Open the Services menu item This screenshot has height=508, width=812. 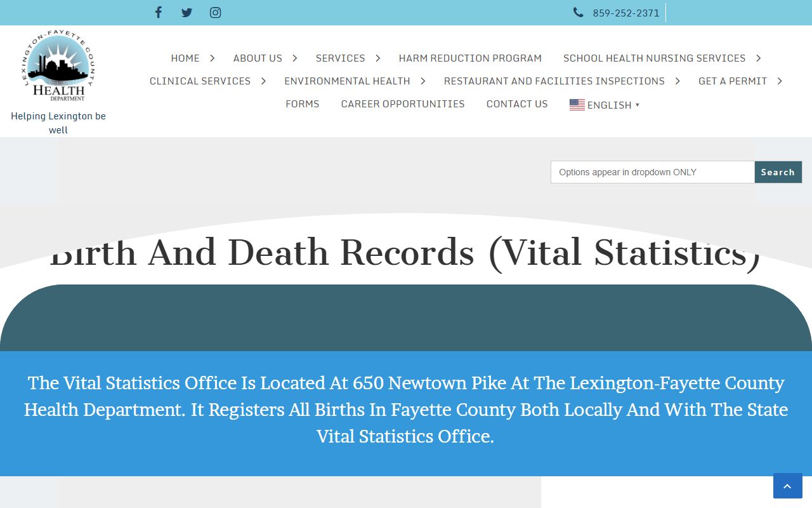(x=341, y=58)
